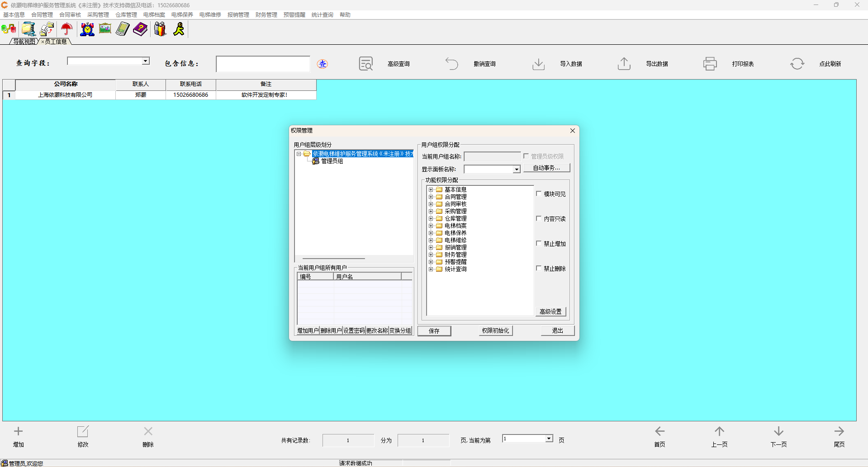Open the 电梯档案 menu

coord(154,15)
